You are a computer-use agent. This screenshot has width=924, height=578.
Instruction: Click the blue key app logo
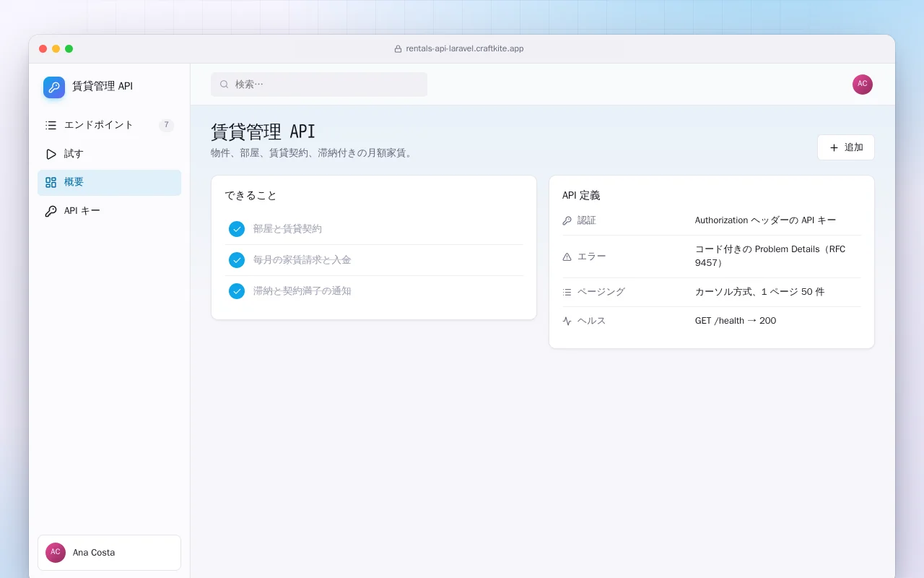(54, 87)
